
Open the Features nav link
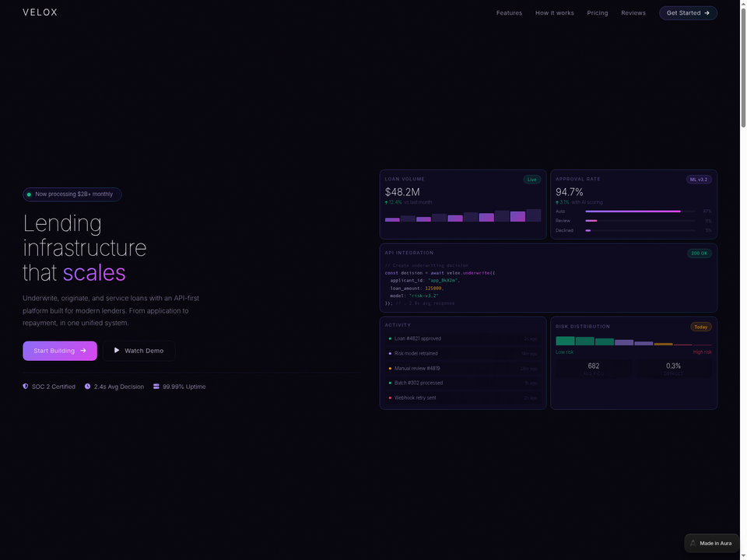coord(509,13)
